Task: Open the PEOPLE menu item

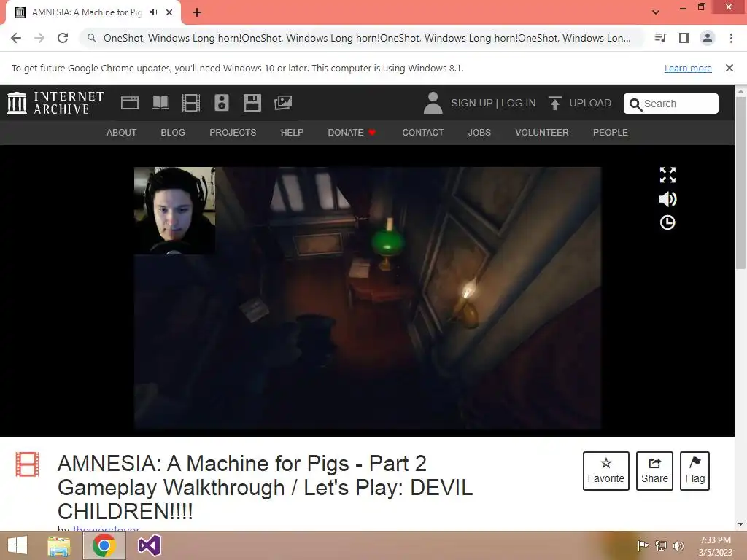Action: [x=611, y=133]
